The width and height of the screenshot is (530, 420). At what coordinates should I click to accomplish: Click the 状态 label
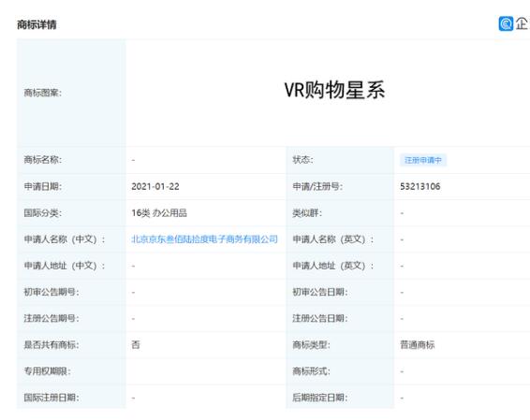point(302,160)
